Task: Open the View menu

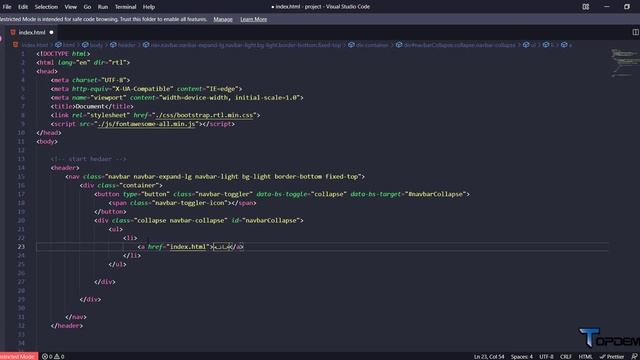Action: click(71, 7)
